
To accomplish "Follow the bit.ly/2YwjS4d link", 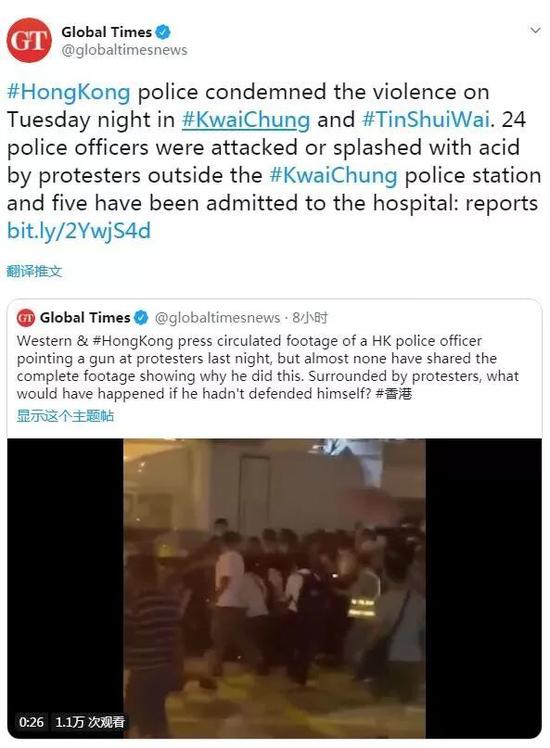I will [79, 231].
